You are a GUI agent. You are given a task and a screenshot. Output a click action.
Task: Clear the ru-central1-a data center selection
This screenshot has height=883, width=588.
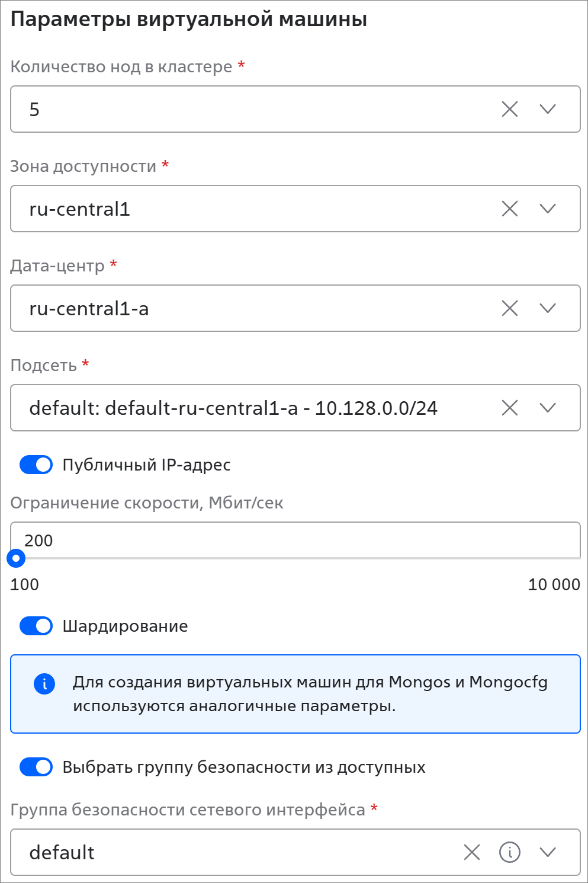coord(509,308)
